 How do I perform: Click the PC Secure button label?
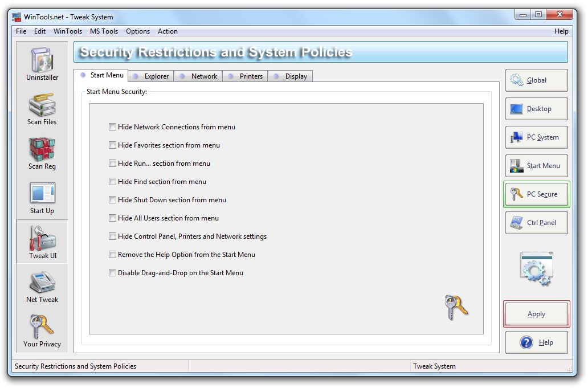pos(542,194)
